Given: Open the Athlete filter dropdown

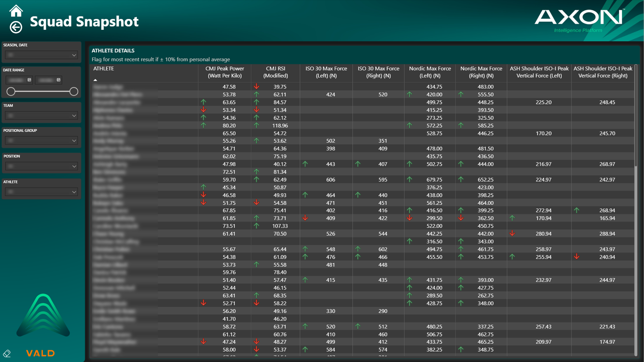Looking at the screenshot, I should coord(74,192).
